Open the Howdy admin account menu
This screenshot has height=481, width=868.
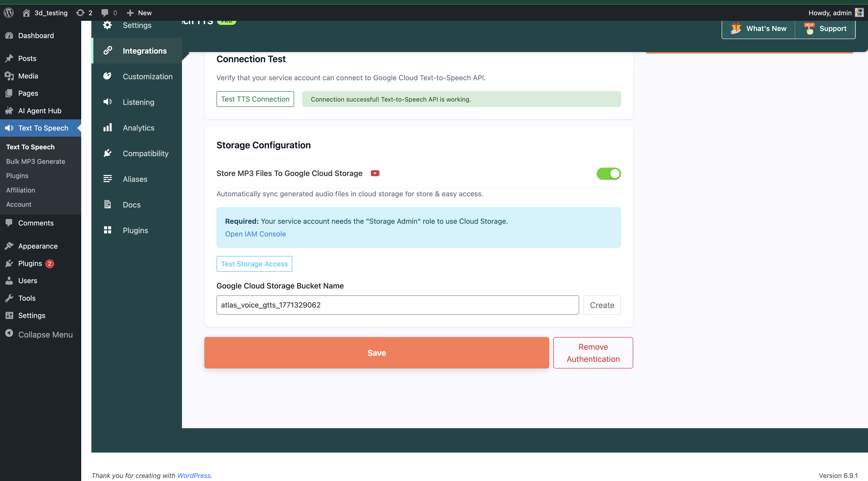coord(836,12)
